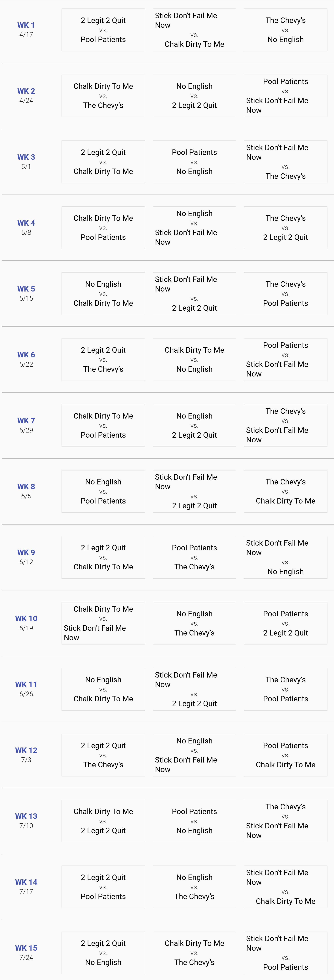Open the WK 3 week link
This screenshot has height=980, width=334.
26,157
